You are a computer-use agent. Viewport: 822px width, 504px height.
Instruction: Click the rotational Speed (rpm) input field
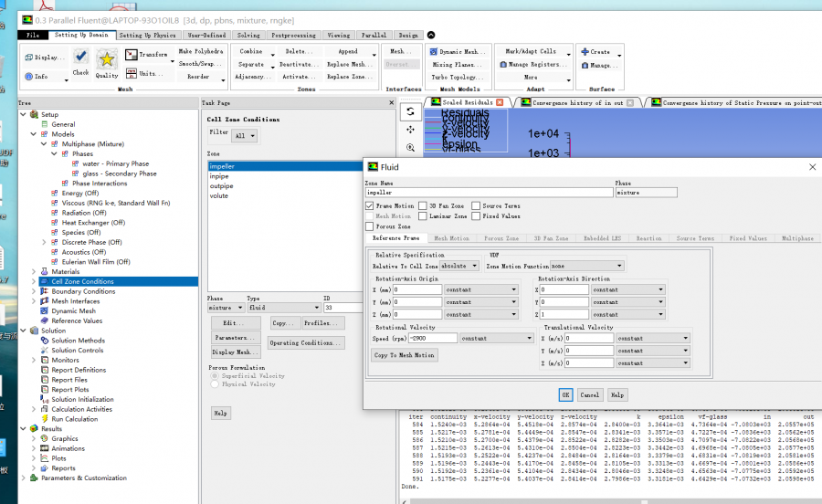(433, 338)
